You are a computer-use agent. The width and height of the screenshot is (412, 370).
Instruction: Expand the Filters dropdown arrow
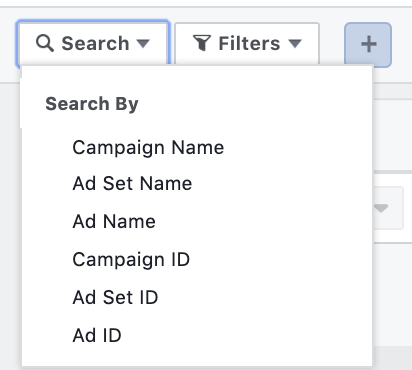[295, 43]
